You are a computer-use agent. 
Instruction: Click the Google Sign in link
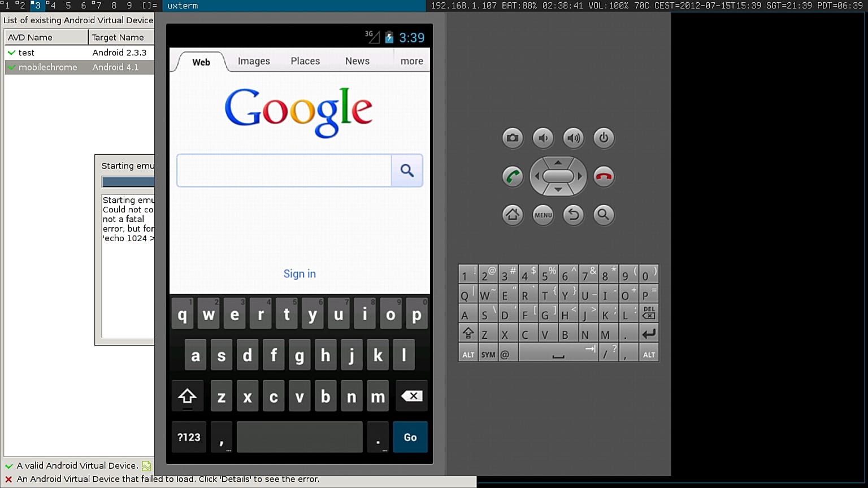pyautogui.click(x=300, y=274)
